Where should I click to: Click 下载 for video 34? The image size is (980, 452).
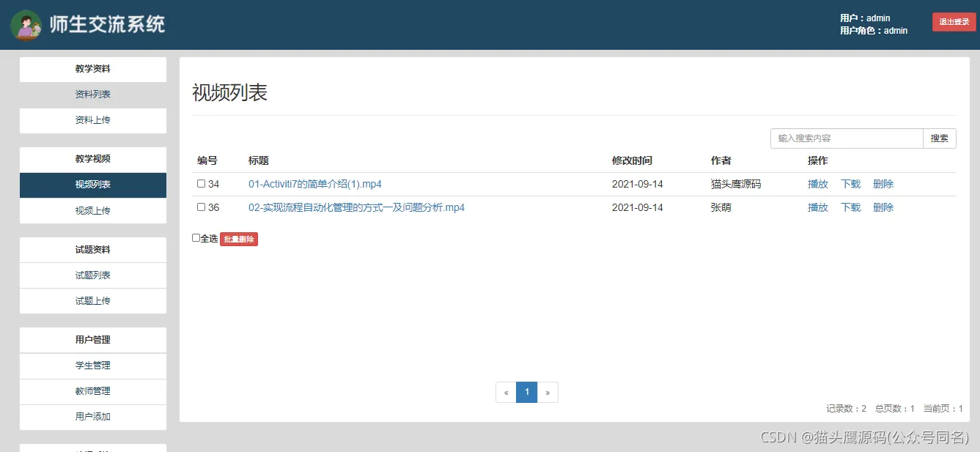tap(851, 184)
